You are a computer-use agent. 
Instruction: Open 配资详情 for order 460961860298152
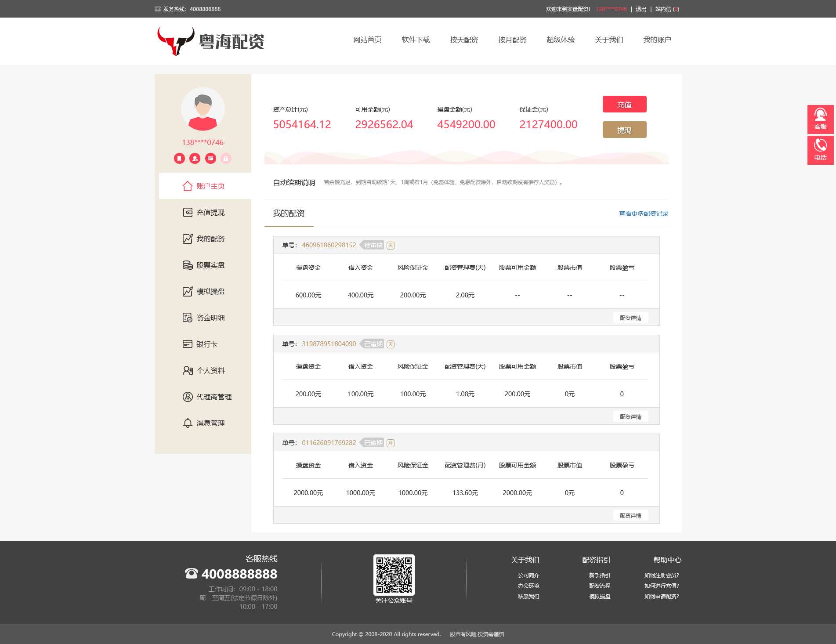[x=630, y=318]
